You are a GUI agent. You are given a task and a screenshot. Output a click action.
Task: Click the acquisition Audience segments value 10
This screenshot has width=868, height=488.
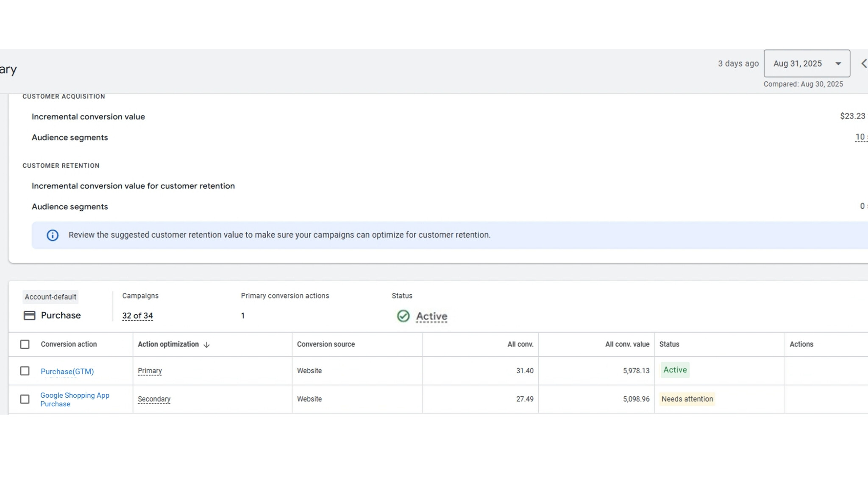[x=860, y=137]
